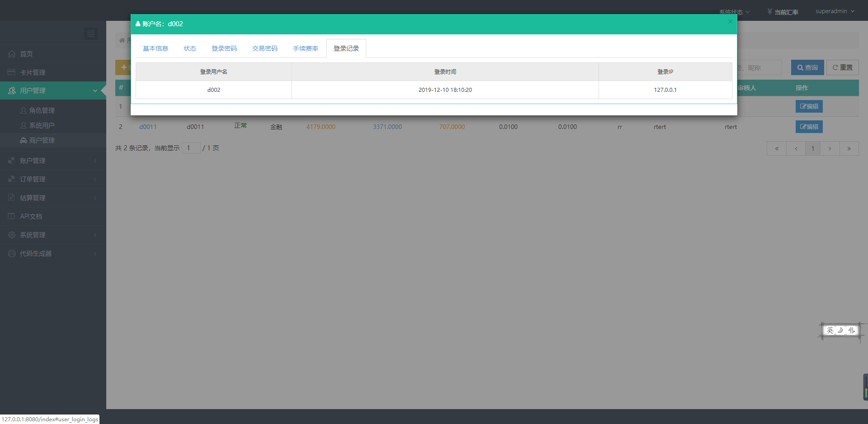This screenshot has width=868, height=424.
Task: Click the home icon beside 首页
Action: (x=12, y=54)
